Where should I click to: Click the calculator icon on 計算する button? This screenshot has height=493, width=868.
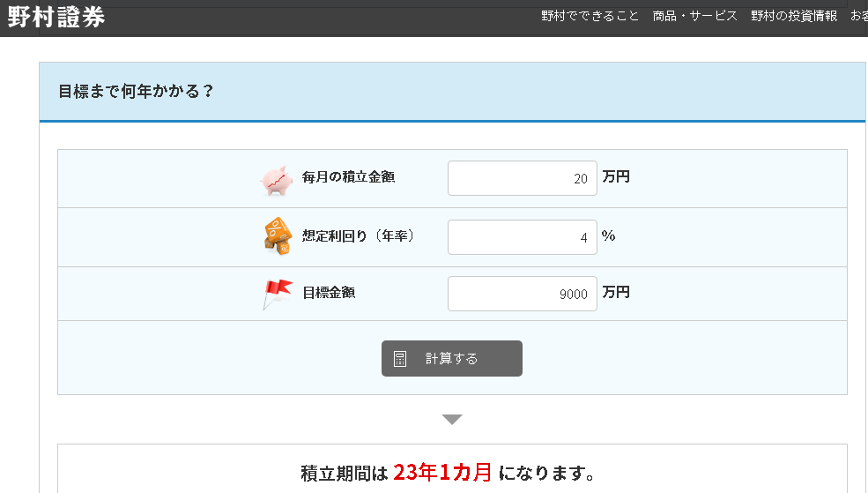[400, 359]
